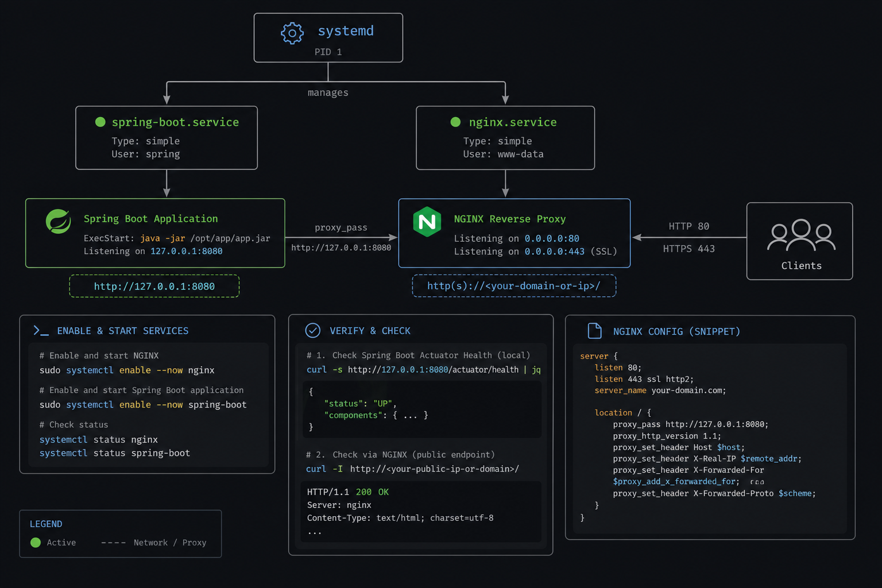Image resolution: width=882 pixels, height=588 pixels.
Task: Select the PID 1 label
Action: coord(328,52)
